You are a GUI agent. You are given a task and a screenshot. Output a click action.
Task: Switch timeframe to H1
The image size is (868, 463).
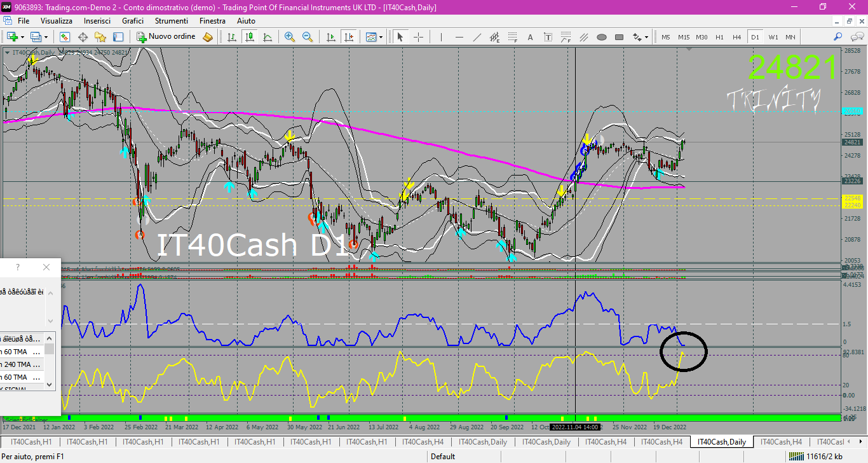pyautogui.click(x=719, y=37)
